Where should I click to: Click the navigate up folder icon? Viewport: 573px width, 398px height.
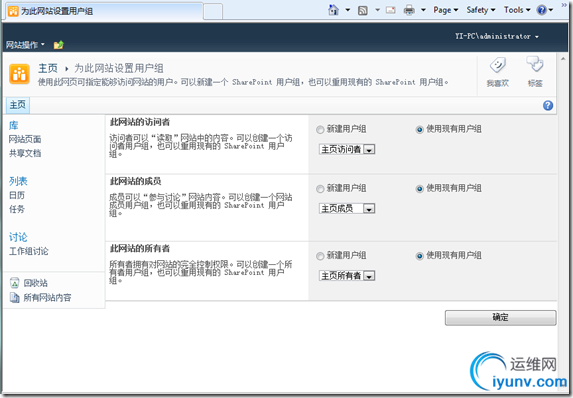pyautogui.click(x=58, y=45)
